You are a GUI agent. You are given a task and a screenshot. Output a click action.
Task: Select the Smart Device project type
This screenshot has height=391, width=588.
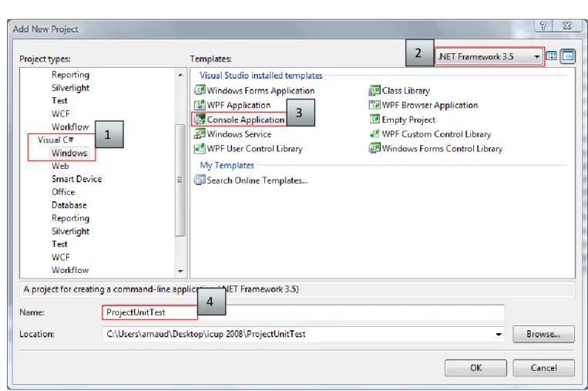point(77,179)
